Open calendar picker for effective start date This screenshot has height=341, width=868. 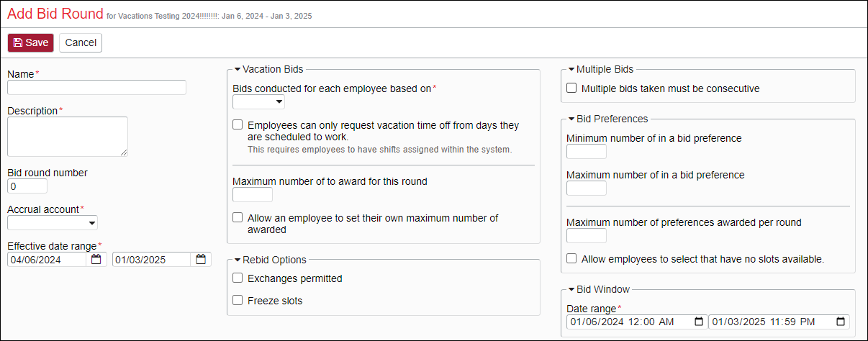point(96,260)
